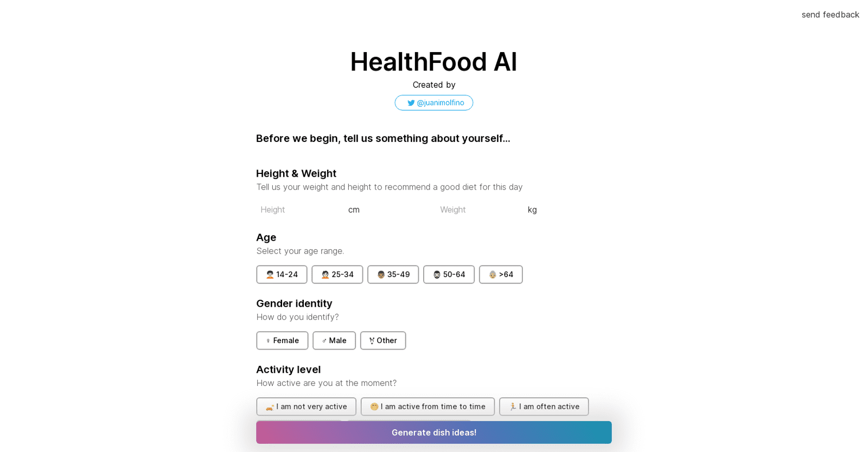Choose Female as gender identity

(282, 340)
